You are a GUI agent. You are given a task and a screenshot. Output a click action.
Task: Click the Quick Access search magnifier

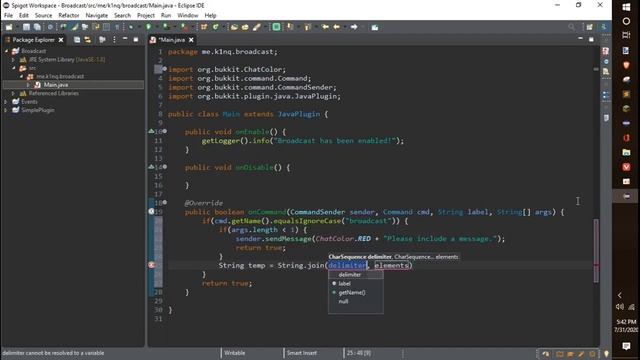pyautogui.click(x=571, y=27)
